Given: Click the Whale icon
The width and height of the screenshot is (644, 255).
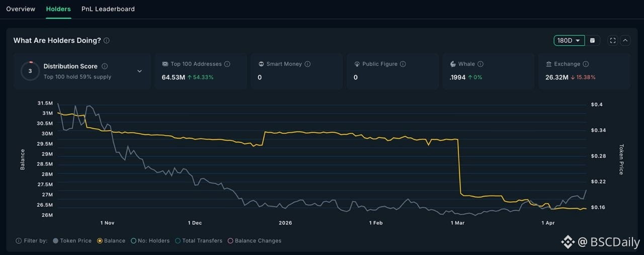Looking at the screenshot, I should click(453, 64).
